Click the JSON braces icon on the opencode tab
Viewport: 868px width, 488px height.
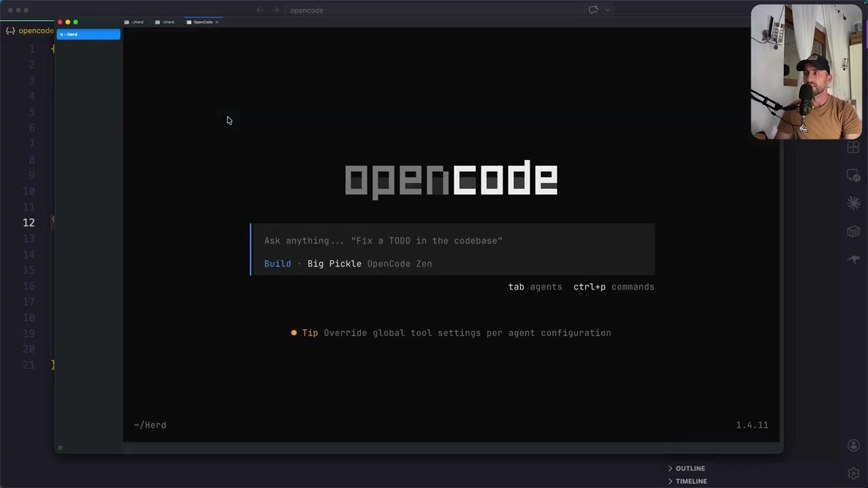pyautogui.click(x=11, y=30)
